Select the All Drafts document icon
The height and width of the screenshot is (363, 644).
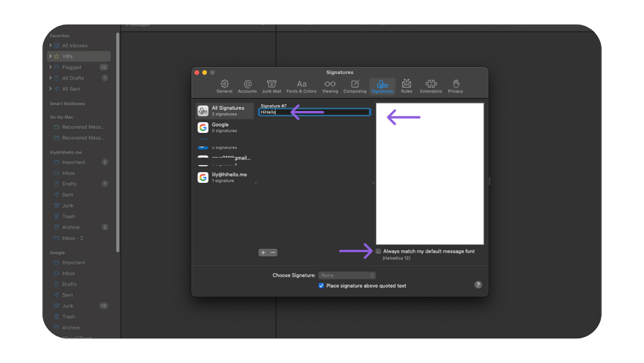pyautogui.click(x=57, y=78)
